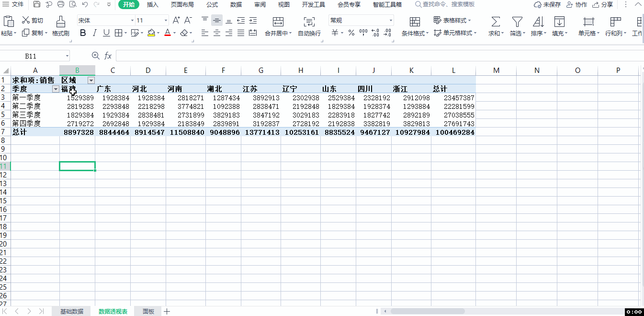The image size is (644, 316).
Task: Expand the Merge and Center (合并居中) menu
Action: point(278,33)
